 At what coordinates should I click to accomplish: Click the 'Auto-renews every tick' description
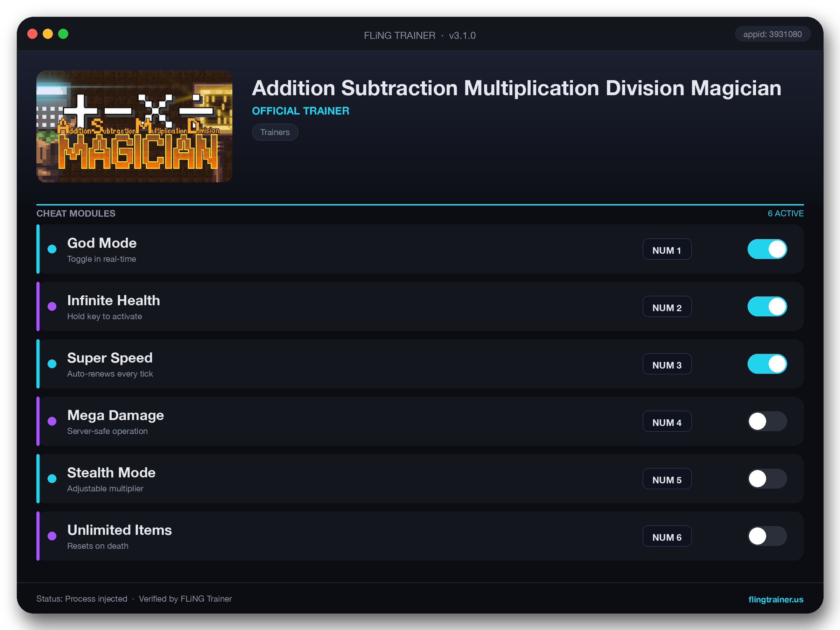point(110,374)
